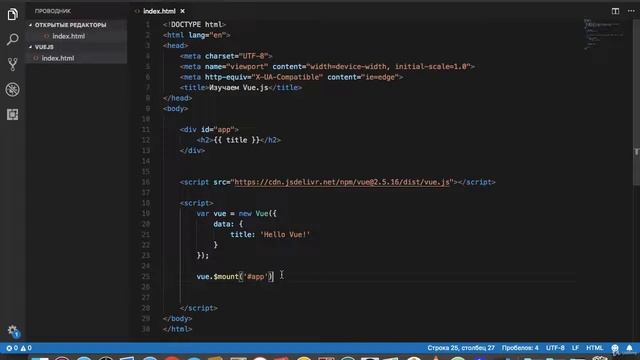Click the div id="app" tag
This screenshot has width=640, height=360.
[x=209, y=129]
